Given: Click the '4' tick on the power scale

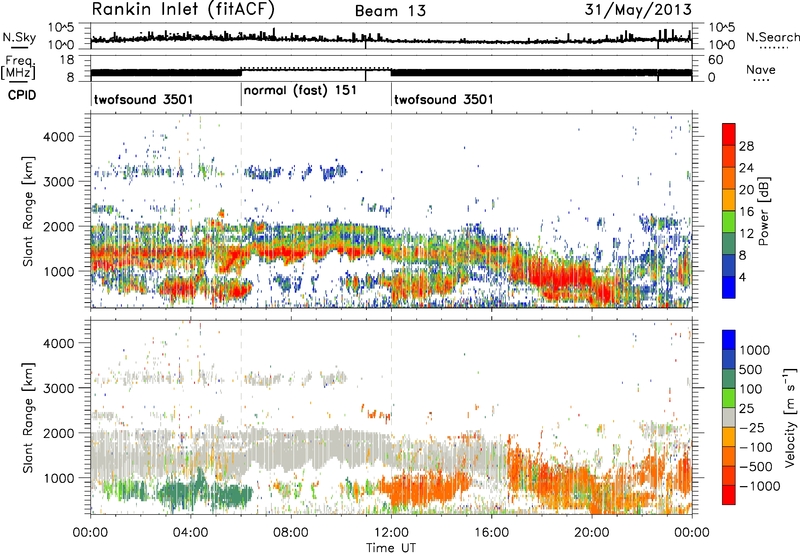Looking at the screenshot, I should tap(742, 278).
